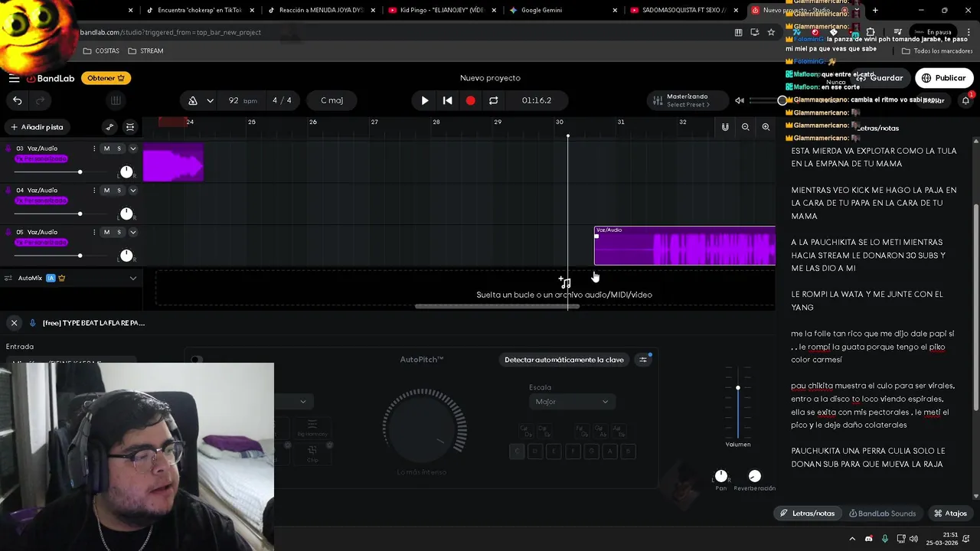Open the STREAM bookmarks folder
This screenshot has width=980, height=551.
tap(145, 51)
